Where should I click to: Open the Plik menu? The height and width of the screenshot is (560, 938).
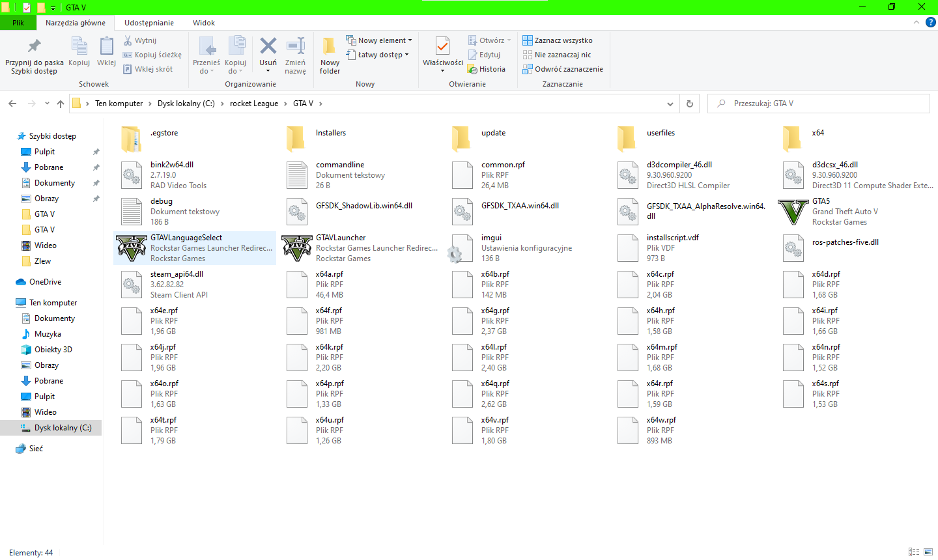pyautogui.click(x=18, y=23)
